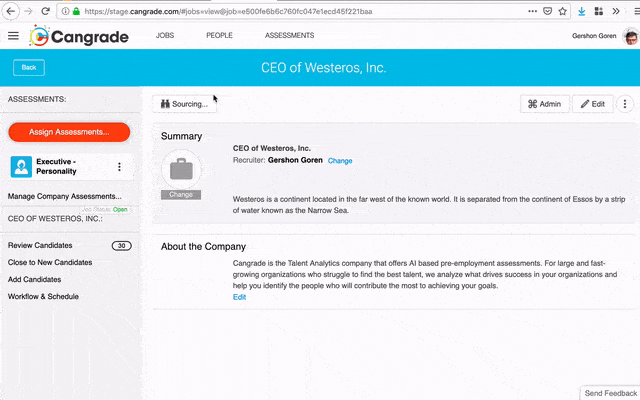Bookmark this page with star icon

tap(563, 11)
